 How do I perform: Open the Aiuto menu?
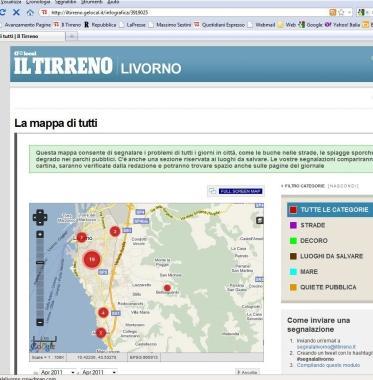(114, 2)
